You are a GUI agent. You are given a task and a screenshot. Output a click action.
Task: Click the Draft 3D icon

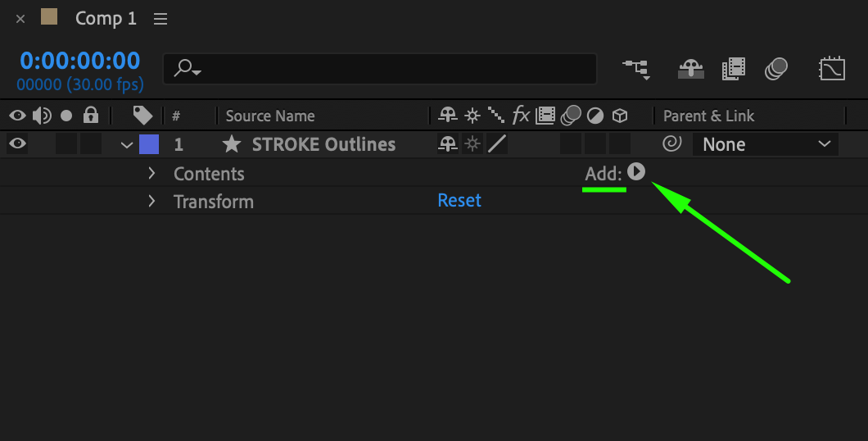pos(690,69)
